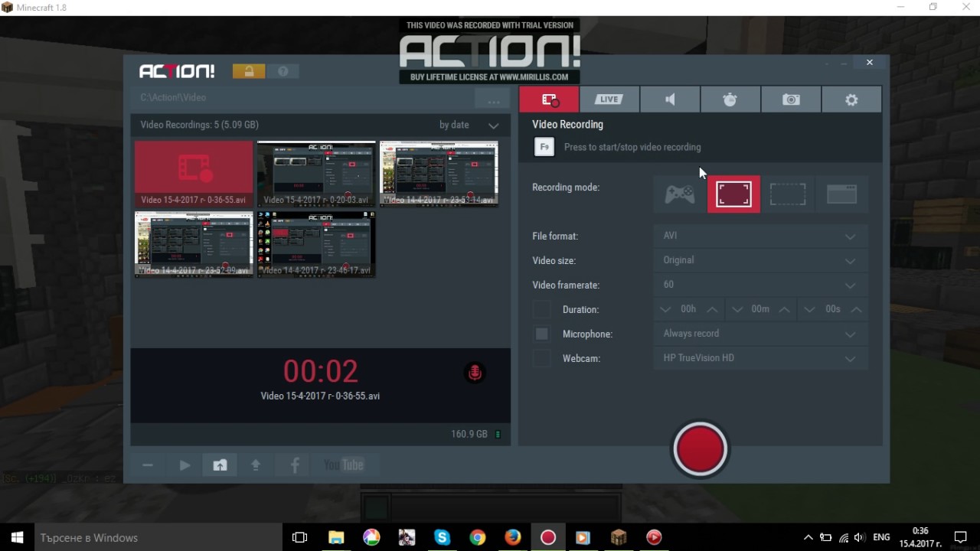
Task: Click the big red record button
Action: tap(700, 449)
